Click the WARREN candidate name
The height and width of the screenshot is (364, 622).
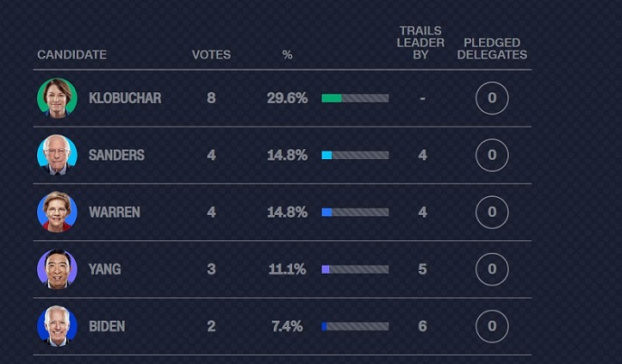[x=114, y=211]
